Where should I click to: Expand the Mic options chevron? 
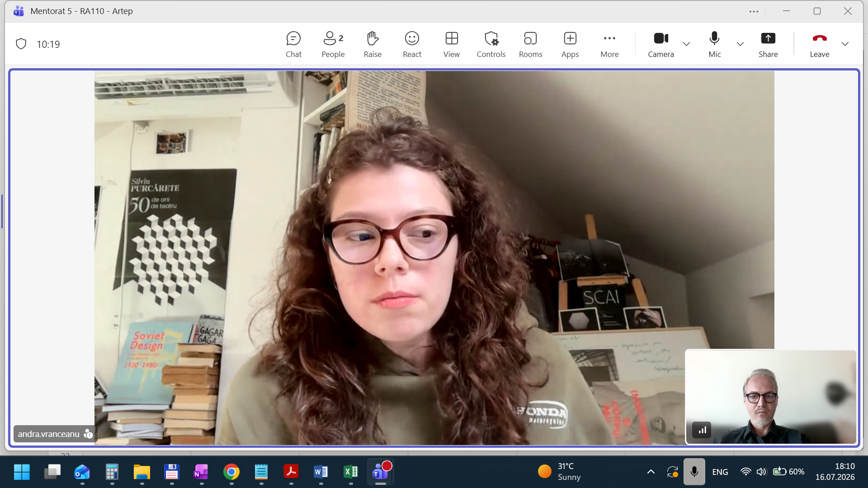point(740,44)
